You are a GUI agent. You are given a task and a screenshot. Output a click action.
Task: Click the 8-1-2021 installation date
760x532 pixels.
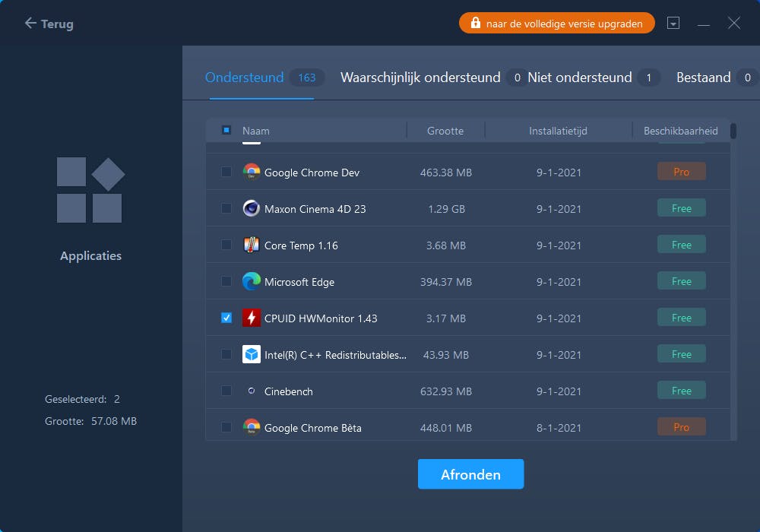point(559,428)
